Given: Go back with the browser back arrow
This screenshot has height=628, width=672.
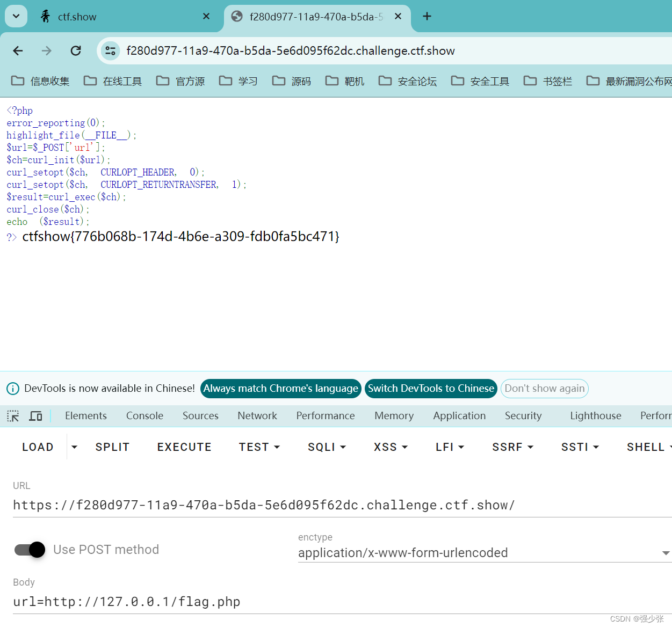Looking at the screenshot, I should 18,50.
